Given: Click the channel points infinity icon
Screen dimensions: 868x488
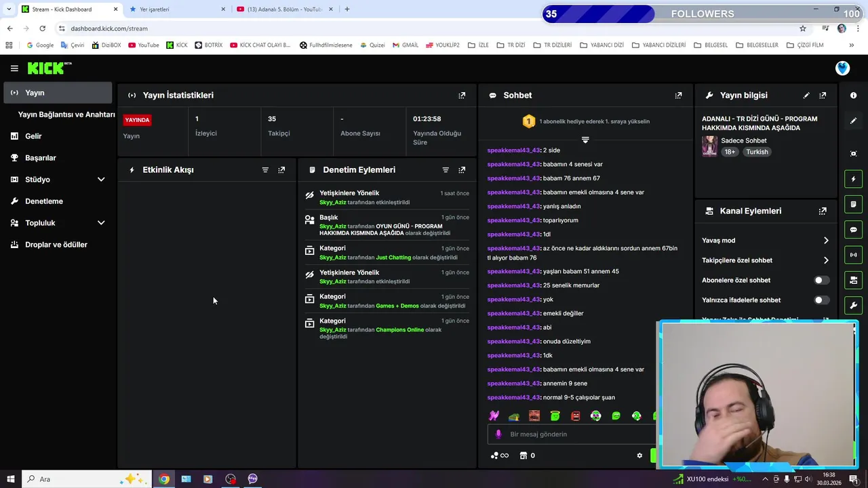Looking at the screenshot, I should [x=500, y=455].
